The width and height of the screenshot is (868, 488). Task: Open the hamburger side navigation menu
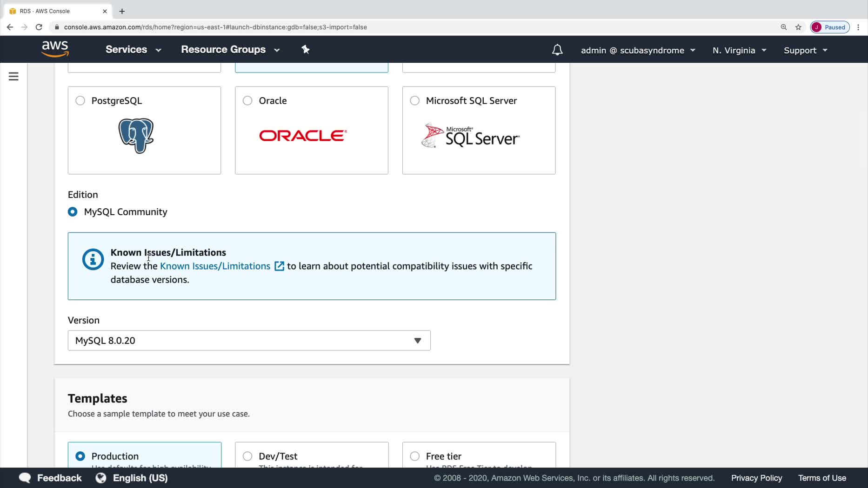click(x=13, y=76)
